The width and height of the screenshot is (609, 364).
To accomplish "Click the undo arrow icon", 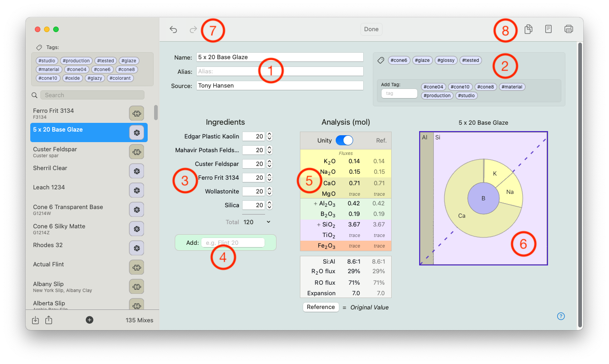I will click(173, 29).
